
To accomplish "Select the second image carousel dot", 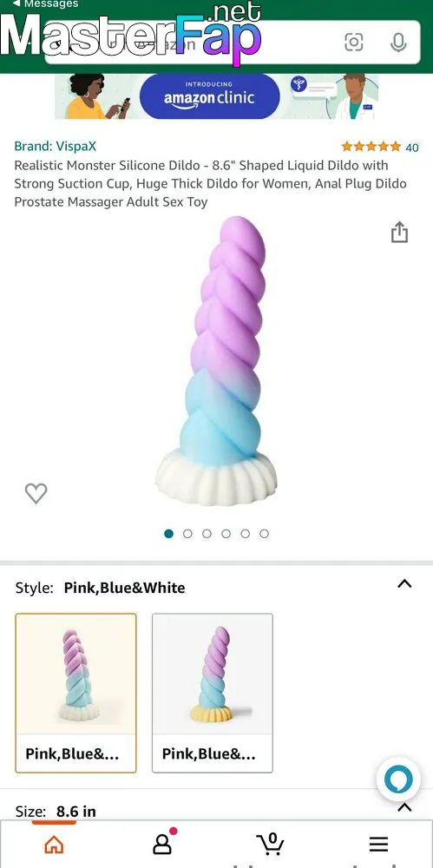I will [187, 534].
